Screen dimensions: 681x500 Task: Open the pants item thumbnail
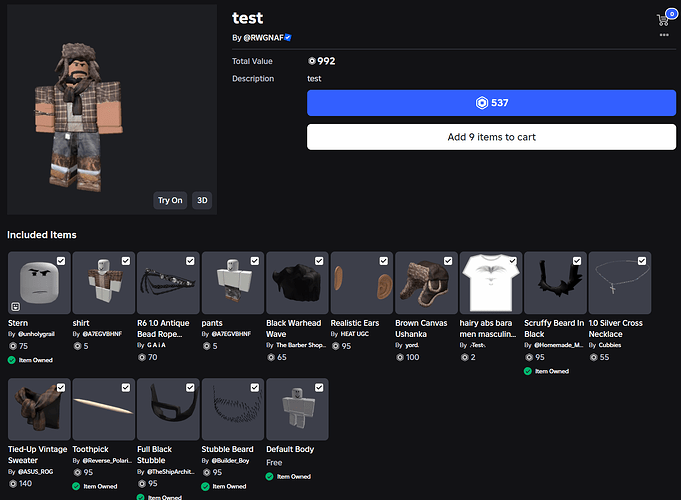[233, 283]
